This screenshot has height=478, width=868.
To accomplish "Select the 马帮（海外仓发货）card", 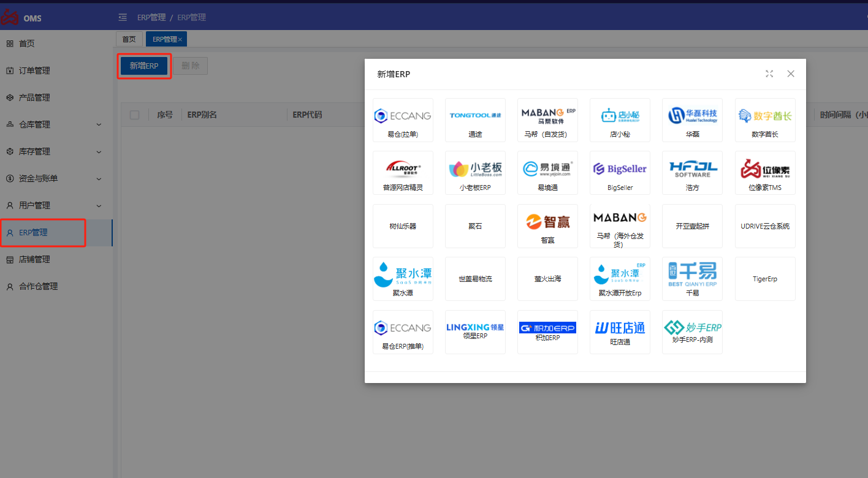I will pos(620,226).
